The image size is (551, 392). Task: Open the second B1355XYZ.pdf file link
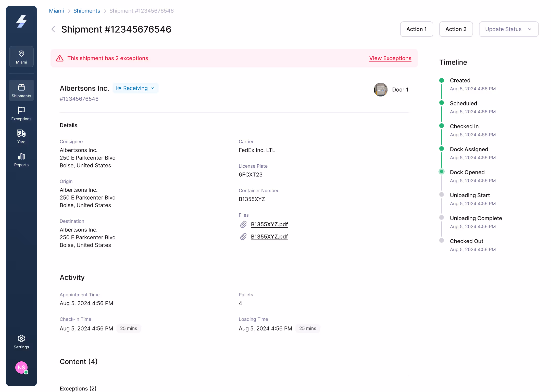pyautogui.click(x=269, y=237)
